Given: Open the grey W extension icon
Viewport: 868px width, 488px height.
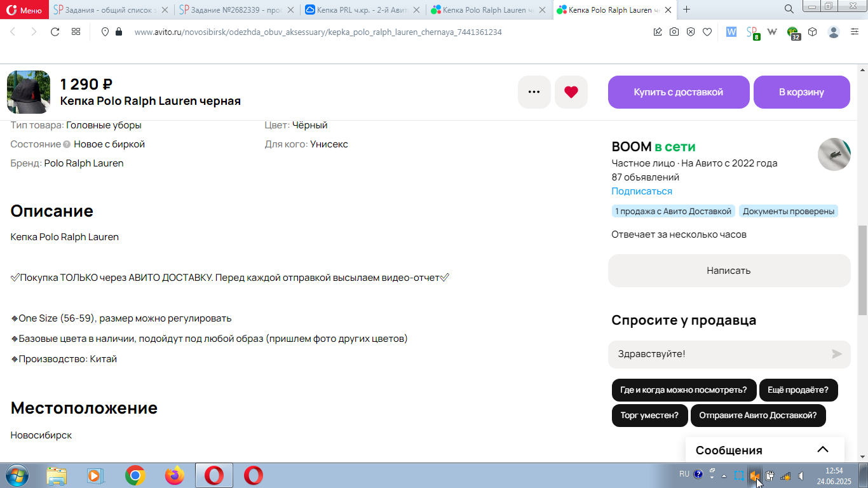Looking at the screenshot, I should 773,32.
